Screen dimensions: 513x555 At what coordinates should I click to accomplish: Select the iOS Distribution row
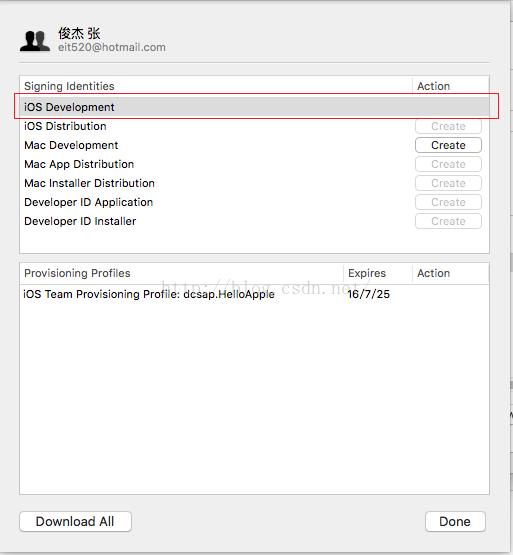(255, 126)
